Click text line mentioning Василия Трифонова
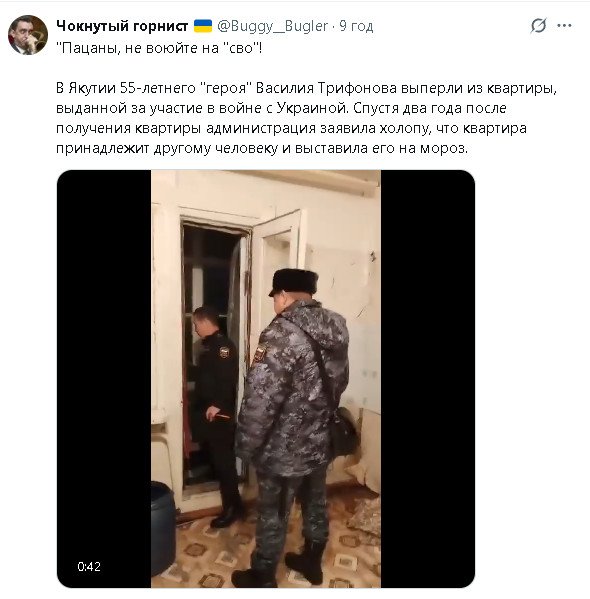This screenshot has width=590, height=599. [x=306, y=88]
